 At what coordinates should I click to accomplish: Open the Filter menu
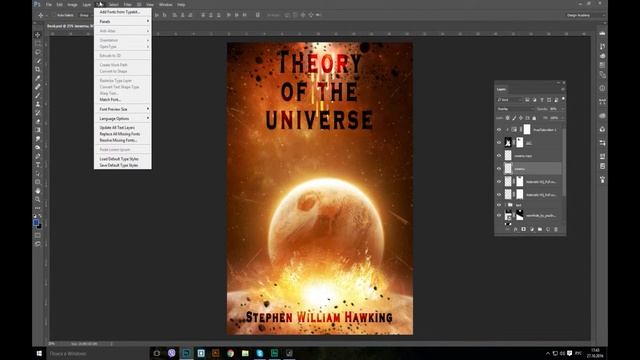coord(128,4)
